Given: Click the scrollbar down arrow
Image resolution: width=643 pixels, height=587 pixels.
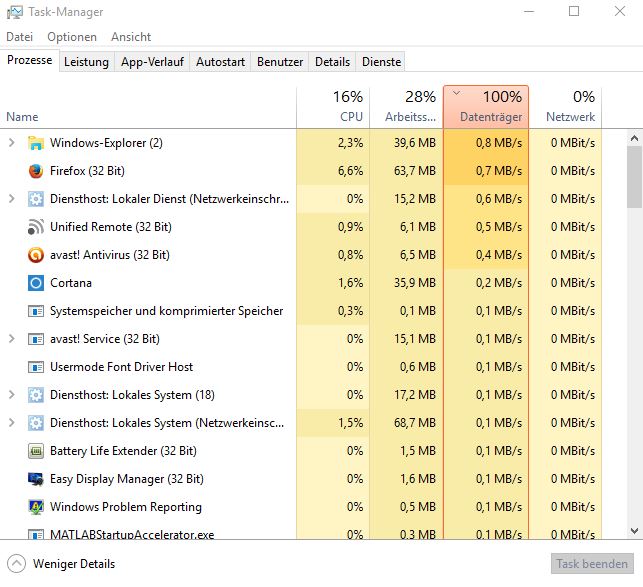Looking at the screenshot, I should (x=634, y=531).
